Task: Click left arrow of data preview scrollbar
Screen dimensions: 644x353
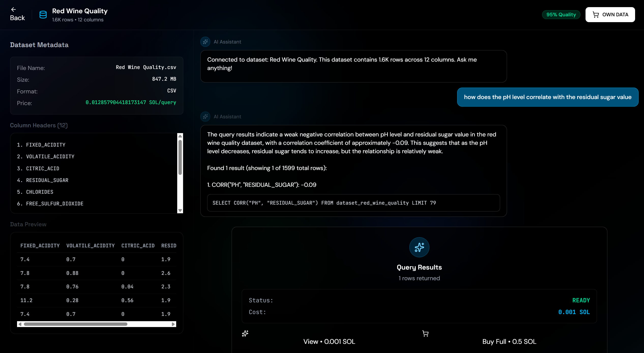Action: 20,324
